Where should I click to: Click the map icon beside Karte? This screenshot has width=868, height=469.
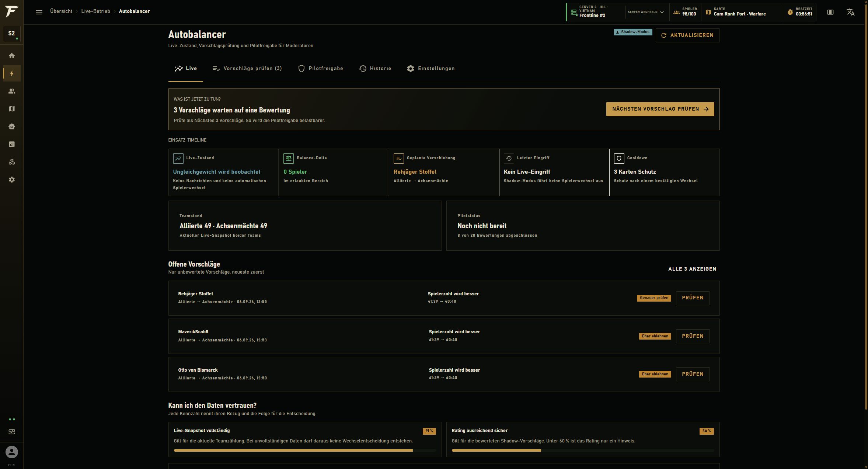[708, 12]
